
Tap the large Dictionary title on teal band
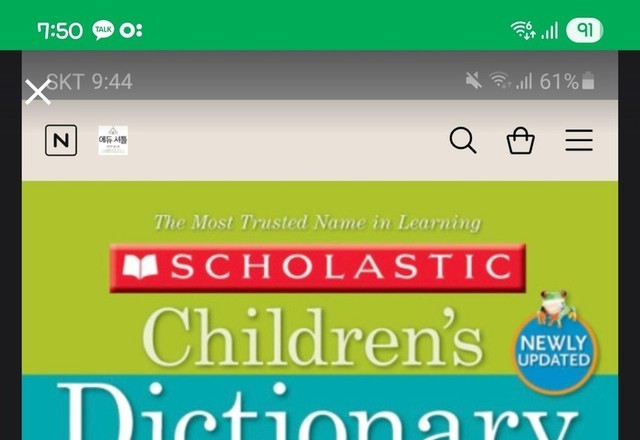(318, 411)
